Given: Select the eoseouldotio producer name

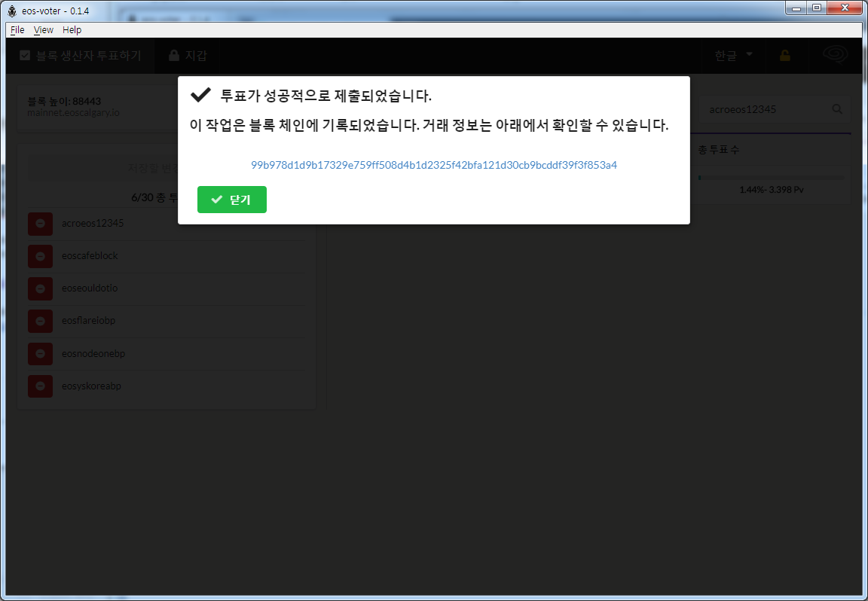Looking at the screenshot, I should 90,288.
